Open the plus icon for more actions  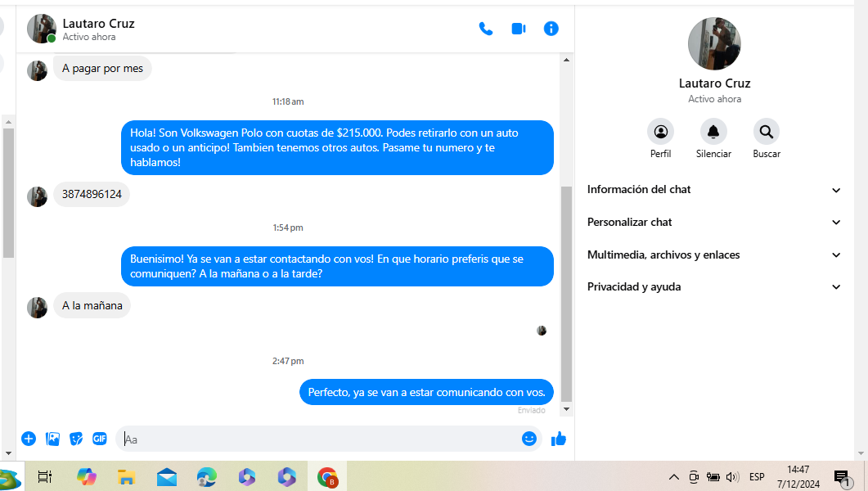[x=29, y=439]
